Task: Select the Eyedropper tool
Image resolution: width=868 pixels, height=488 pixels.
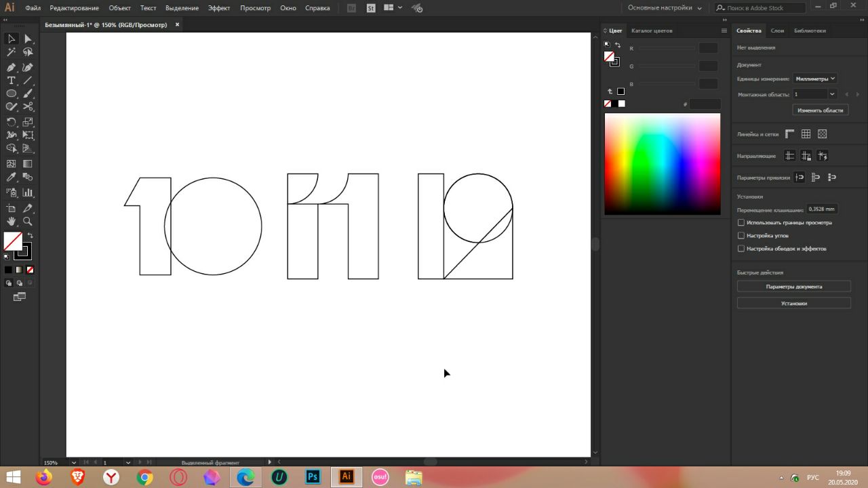Action: [x=12, y=177]
